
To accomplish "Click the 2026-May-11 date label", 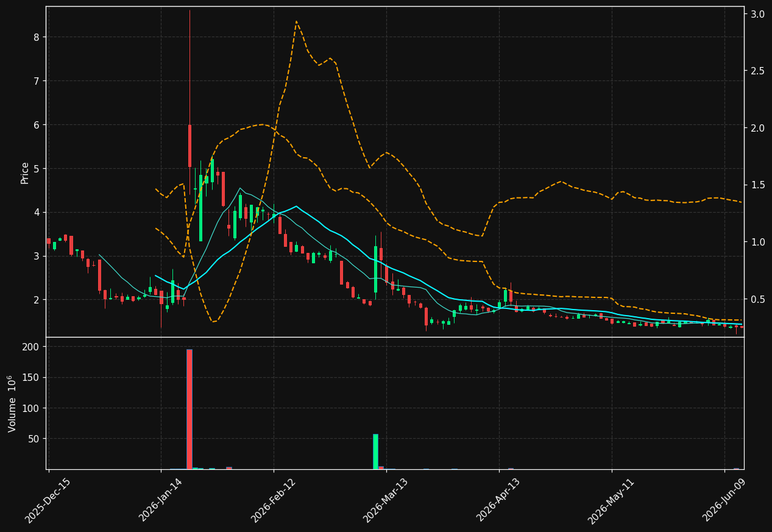I will click(x=611, y=500).
